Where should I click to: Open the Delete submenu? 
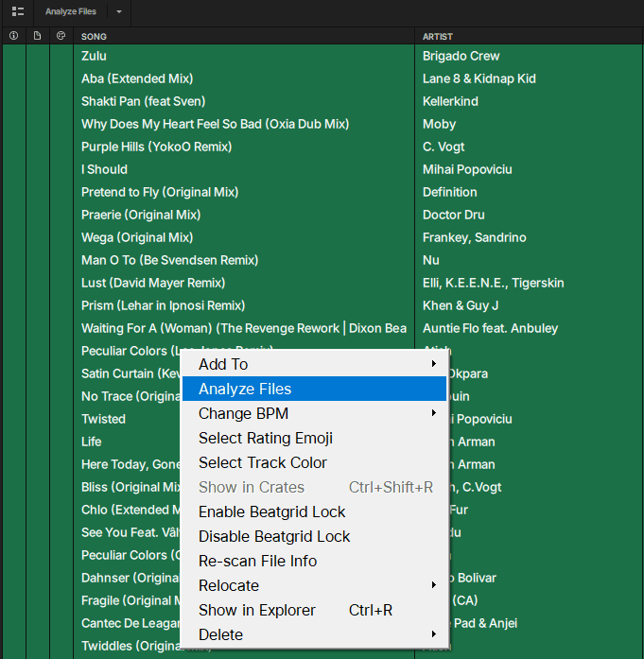[314, 634]
